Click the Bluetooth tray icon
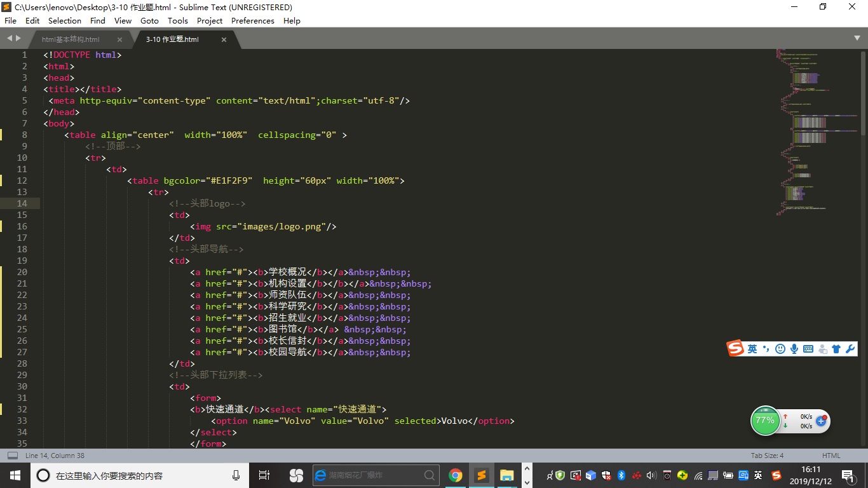This screenshot has height=488, width=868. (621, 475)
